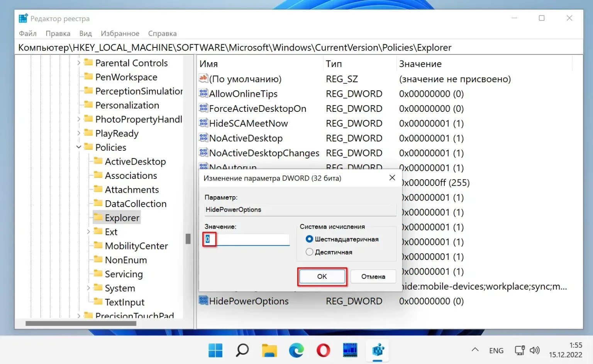
Task: Click the NoActiveDesktop DWORD icon
Action: point(203,138)
